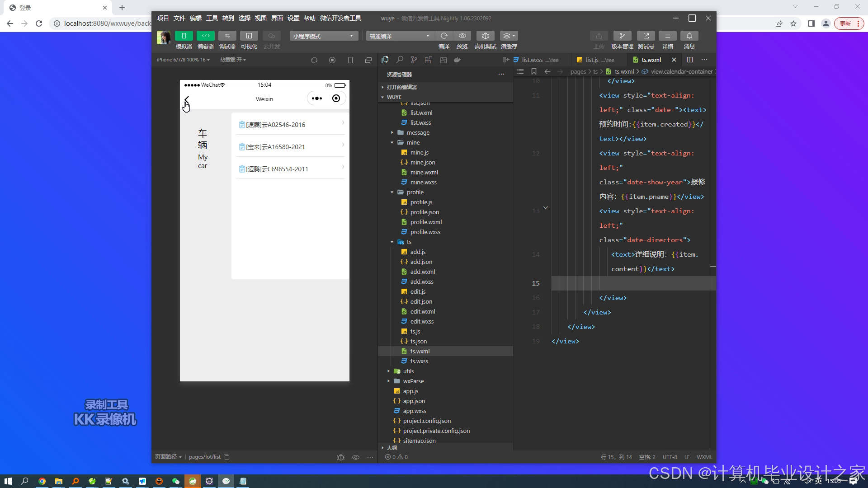Click the compile refresh icon
The width and height of the screenshot is (868, 488).
pos(444,36)
